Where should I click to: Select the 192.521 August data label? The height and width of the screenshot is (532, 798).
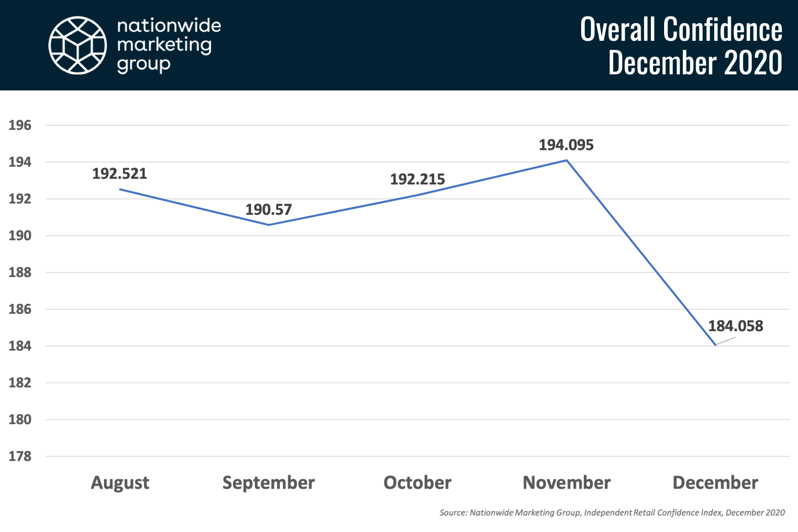click(120, 173)
